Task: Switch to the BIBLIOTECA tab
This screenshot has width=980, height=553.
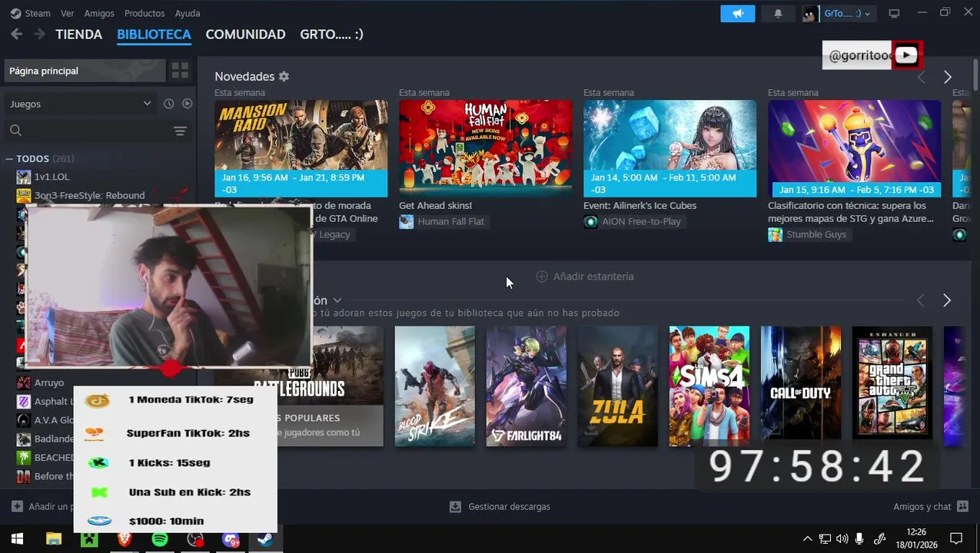Action: (154, 35)
